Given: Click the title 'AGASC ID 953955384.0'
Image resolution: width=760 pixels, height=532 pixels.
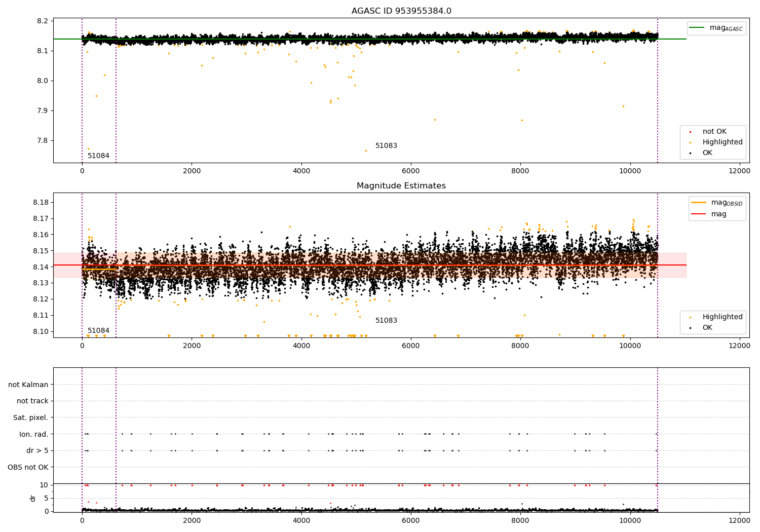Looking at the screenshot, I should pyautogui.click(x=401, y=11).
